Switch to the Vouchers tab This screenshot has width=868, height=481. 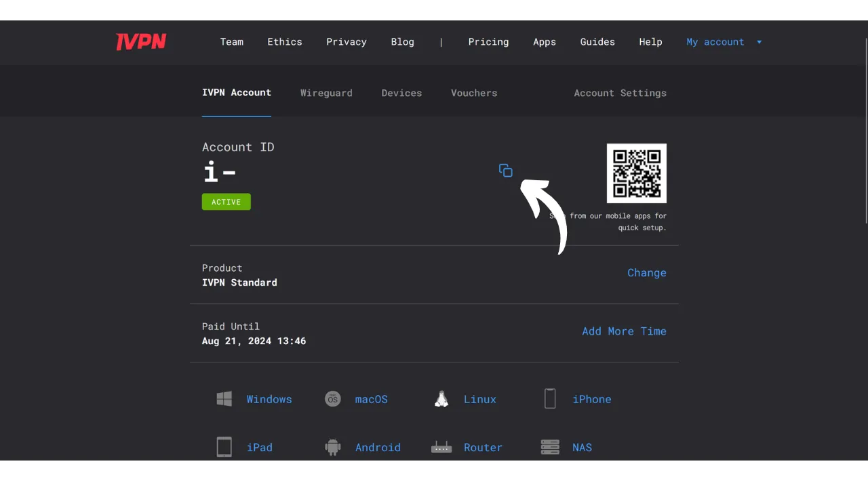474,93
